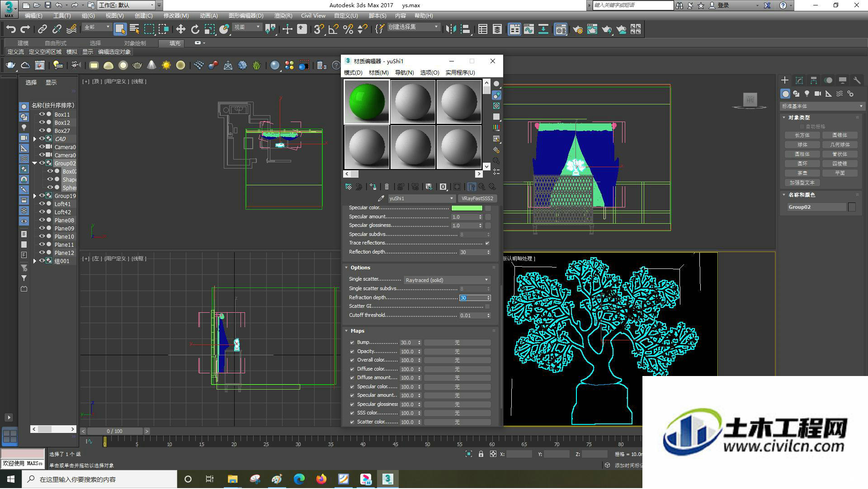Click the Group02 object color swatch
Viewport: 868px width, 489px height.
(852, 207)
